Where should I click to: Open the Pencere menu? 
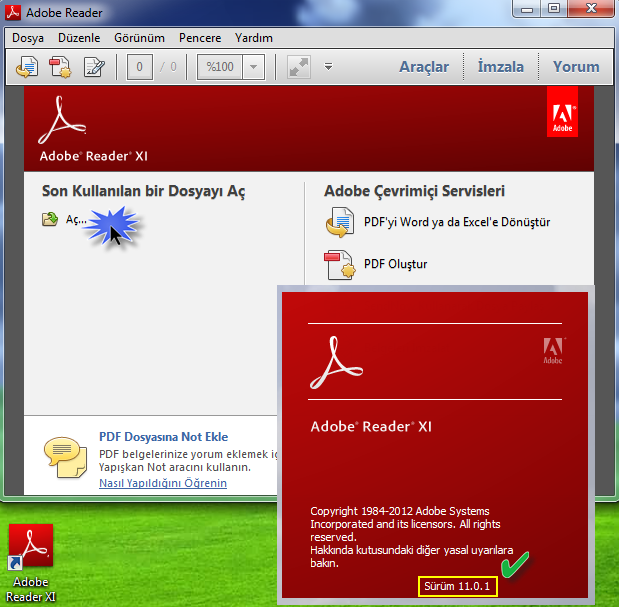click(200, 38)
